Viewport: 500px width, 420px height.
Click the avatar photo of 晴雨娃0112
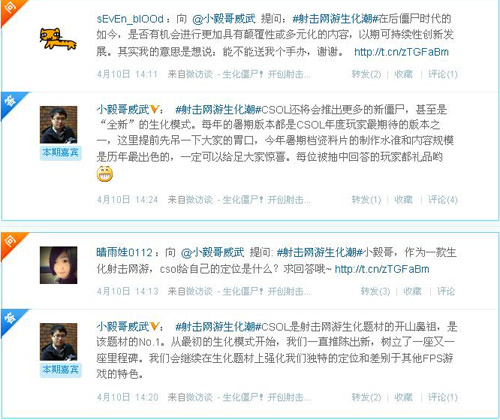pos(58,265)
